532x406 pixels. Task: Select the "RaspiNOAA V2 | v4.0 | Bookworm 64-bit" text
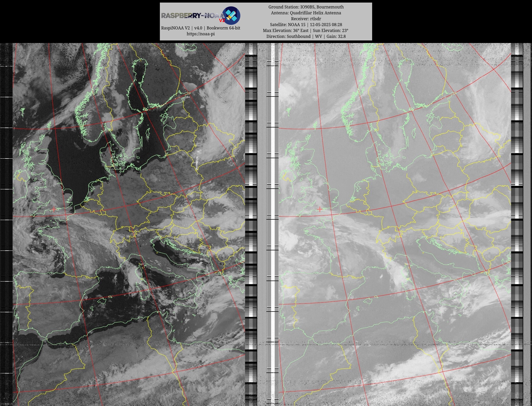(x=201, y=28)
